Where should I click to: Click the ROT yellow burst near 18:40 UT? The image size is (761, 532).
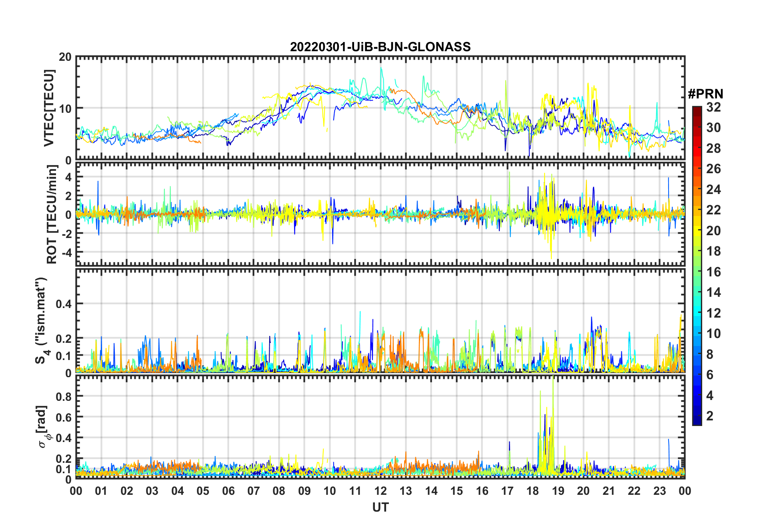coord(549,216)
